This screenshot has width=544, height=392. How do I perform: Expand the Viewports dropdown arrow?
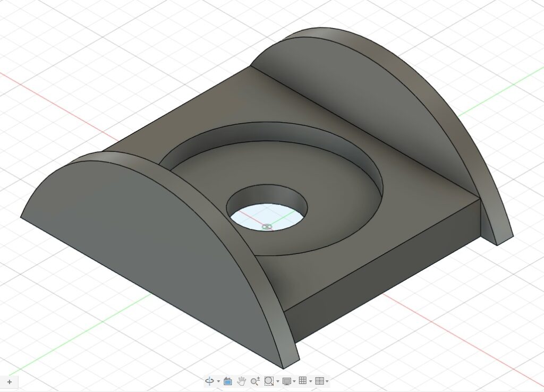[x=327, y=381]
